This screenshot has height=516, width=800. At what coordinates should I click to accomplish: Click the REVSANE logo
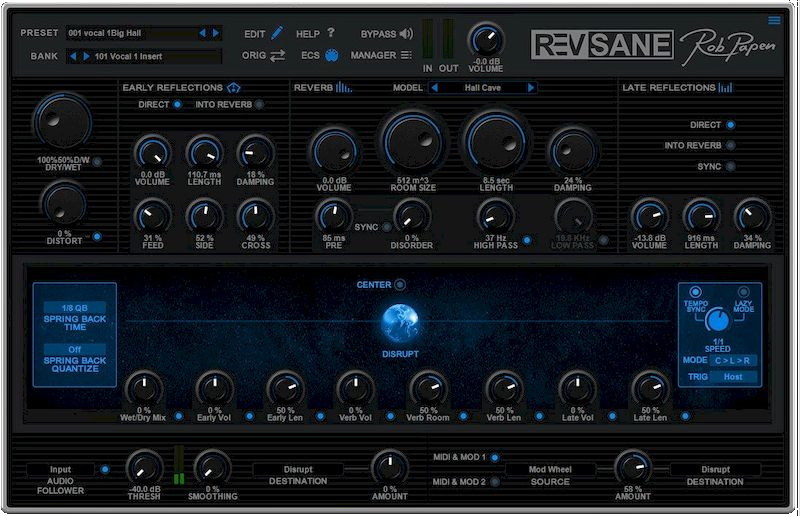click(602, 44)
